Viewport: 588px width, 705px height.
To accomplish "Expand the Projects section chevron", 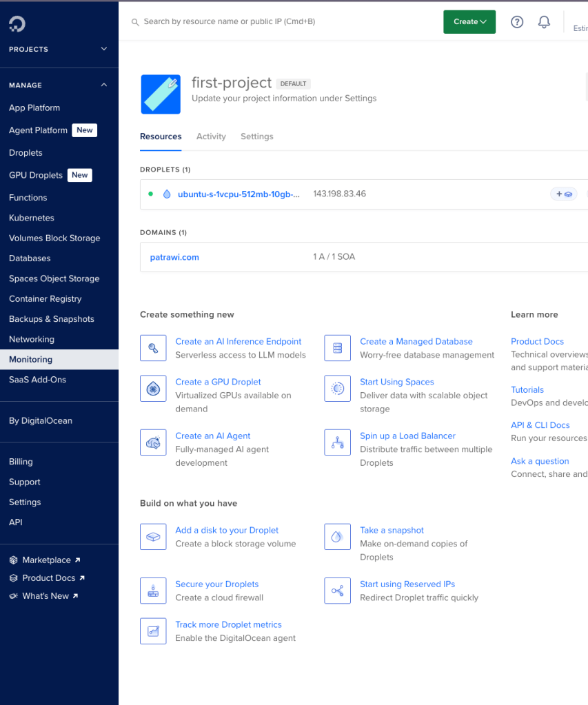I will click(x=104, y=49).
